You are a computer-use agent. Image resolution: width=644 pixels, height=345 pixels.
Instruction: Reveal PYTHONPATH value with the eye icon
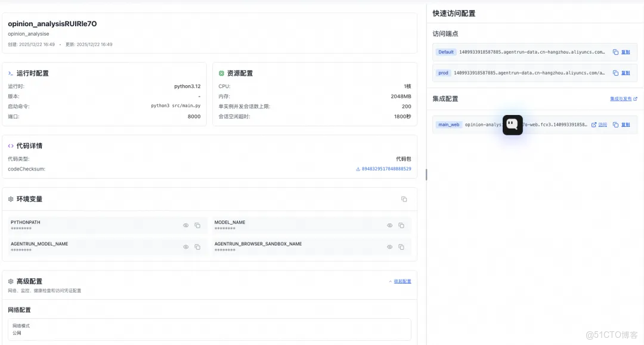pos(186,225)
